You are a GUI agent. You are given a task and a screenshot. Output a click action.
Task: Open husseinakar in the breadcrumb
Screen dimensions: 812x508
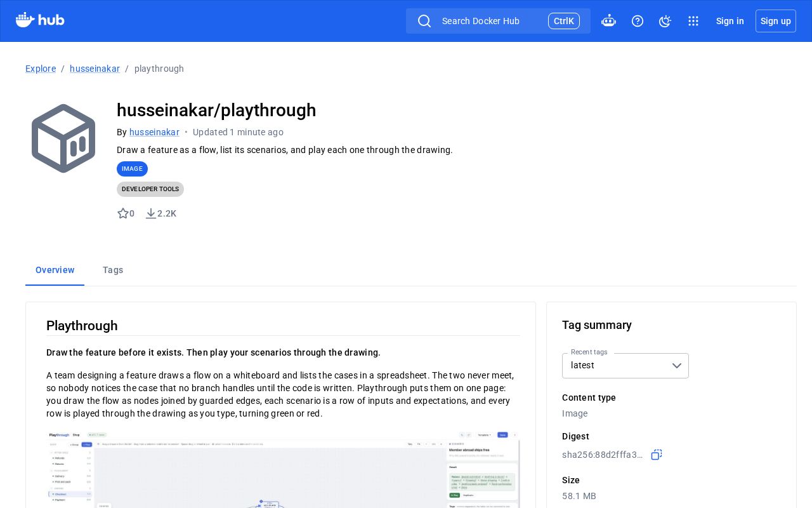tap(95, 69)
